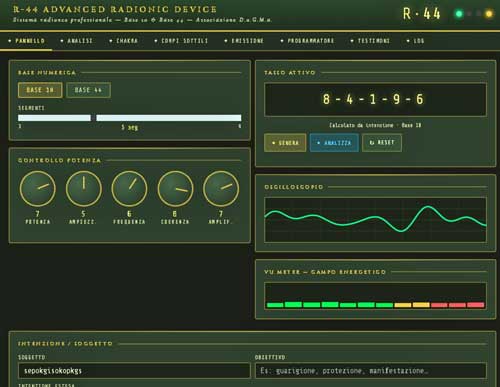Click the Reset button

click(x=382, y=143)
